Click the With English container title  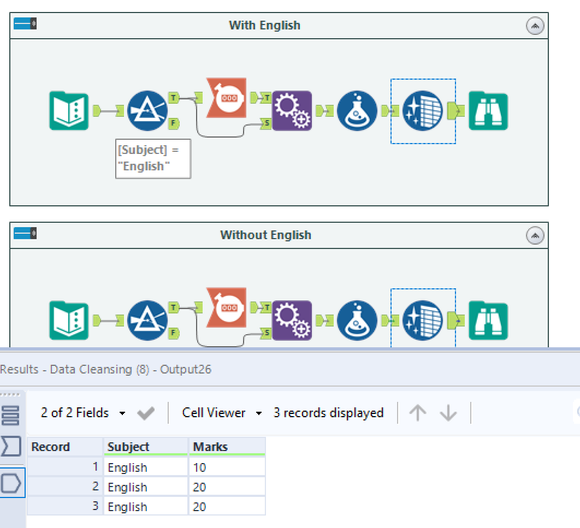coord(264,25)
